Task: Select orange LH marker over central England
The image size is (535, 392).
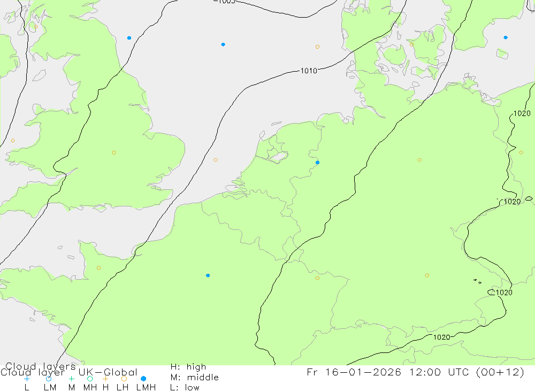Action: (114, 153)
